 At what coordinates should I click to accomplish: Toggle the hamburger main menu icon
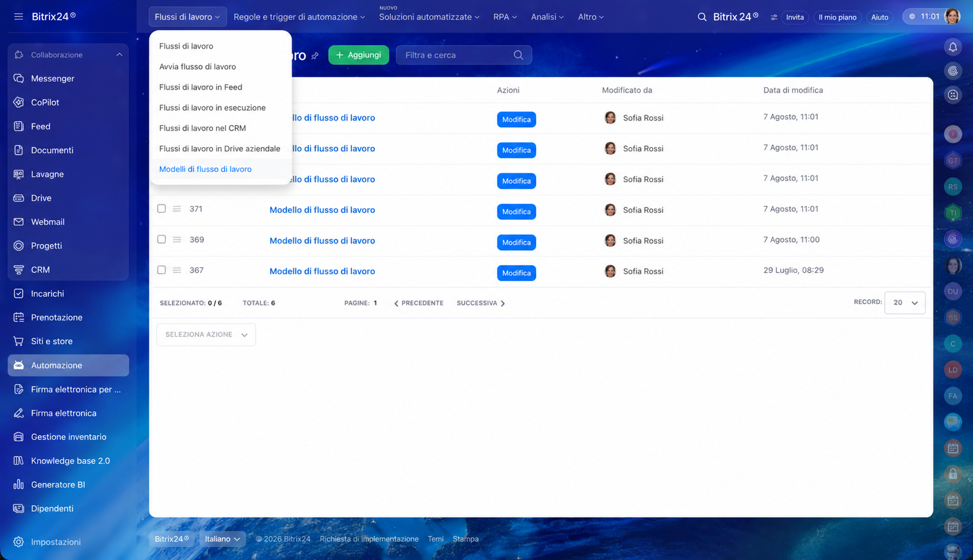coord(19,16)
